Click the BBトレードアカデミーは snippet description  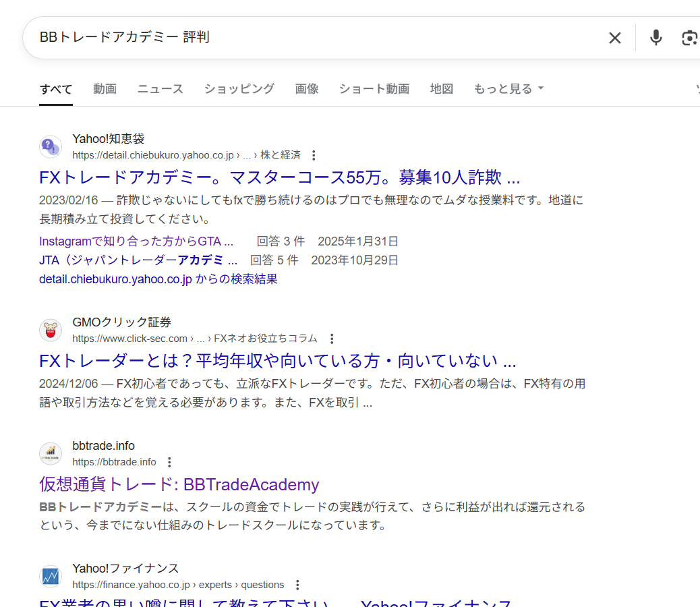(312, 516)
